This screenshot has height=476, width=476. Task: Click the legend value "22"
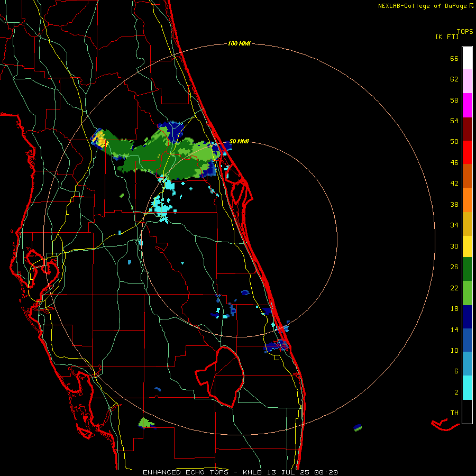click(x=454, y=288)
